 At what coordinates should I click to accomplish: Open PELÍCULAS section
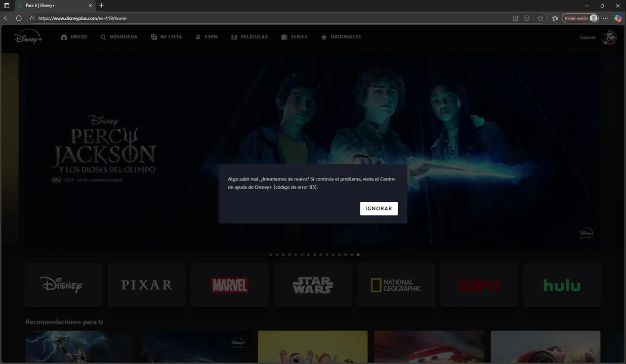pos(249,37)
